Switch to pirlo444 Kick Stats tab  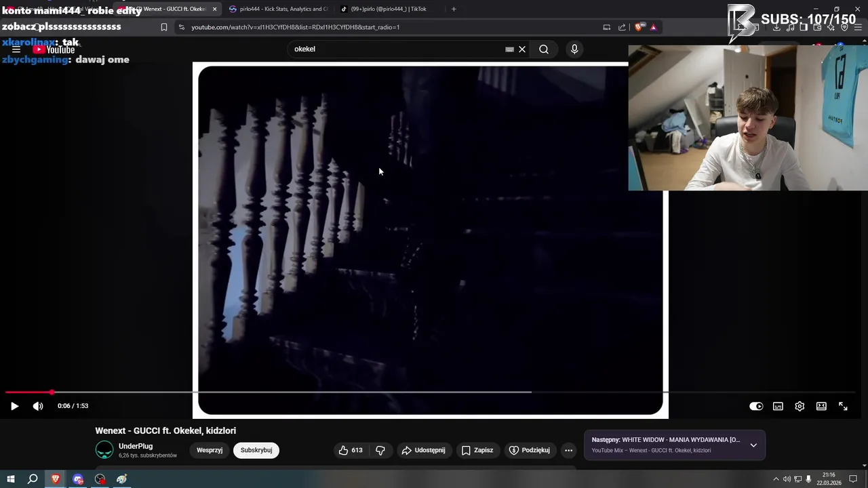click(x=278, y=9)
